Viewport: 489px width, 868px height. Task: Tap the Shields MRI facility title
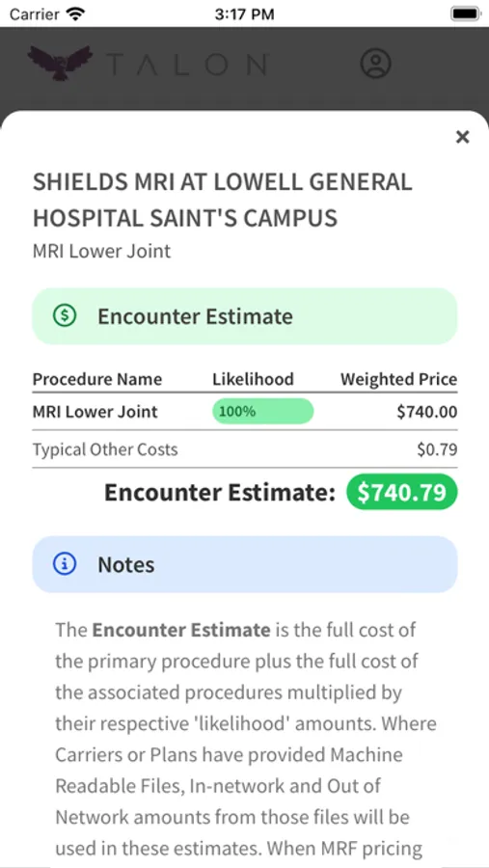223,200
